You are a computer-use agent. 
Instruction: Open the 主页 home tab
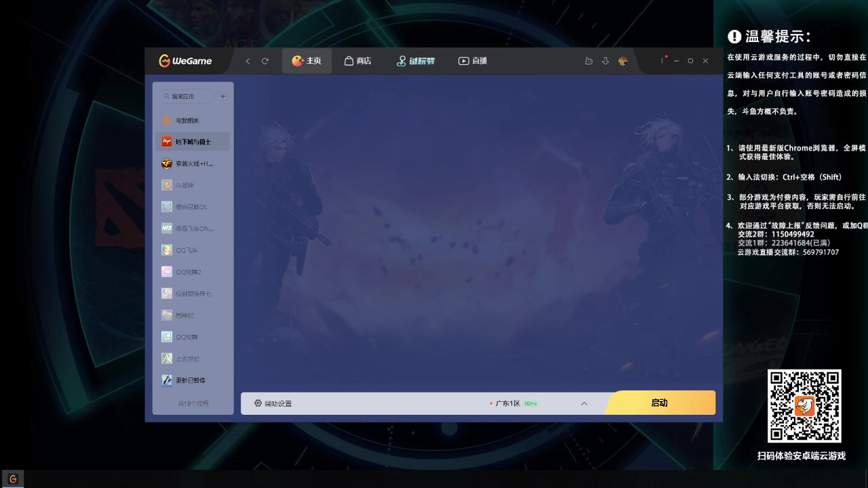click(307, 61)
